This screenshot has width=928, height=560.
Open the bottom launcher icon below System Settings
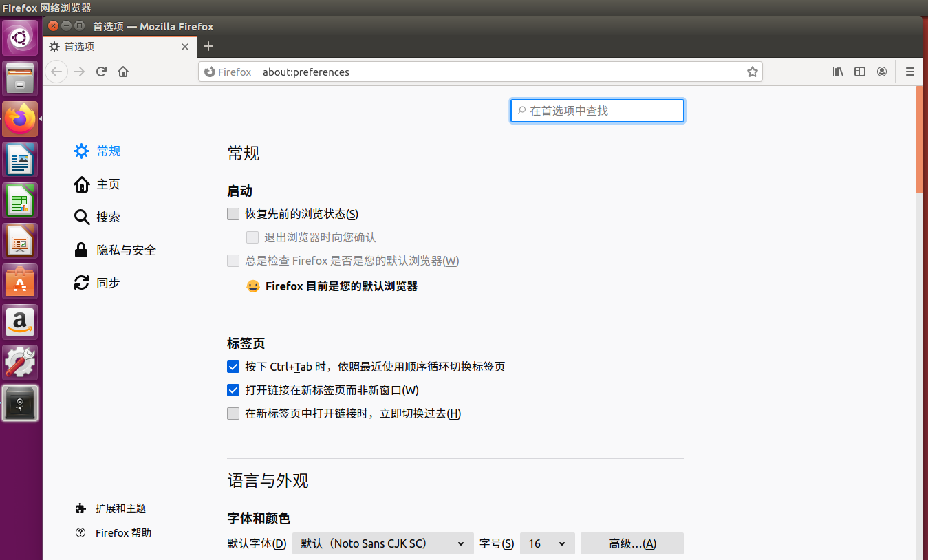tap(21, 403)
